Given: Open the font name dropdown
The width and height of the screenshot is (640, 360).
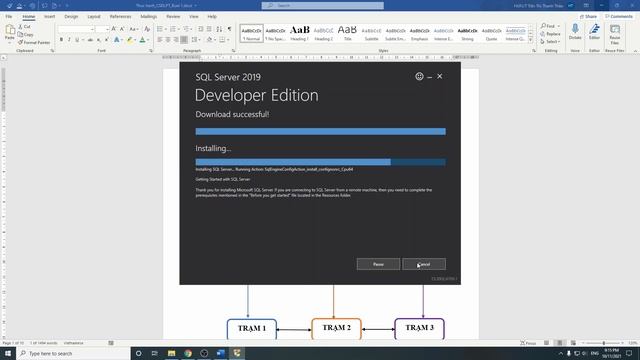Looking at the screenshot, I should [x=92, y=29].
